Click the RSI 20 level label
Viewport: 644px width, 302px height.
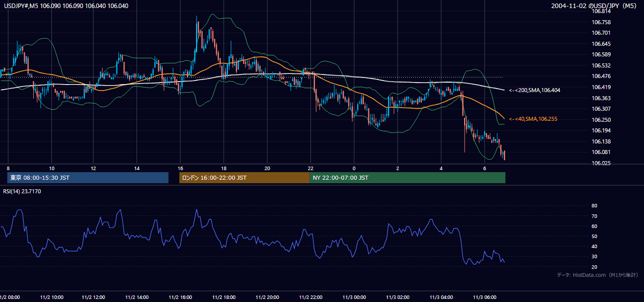(594, 267)
